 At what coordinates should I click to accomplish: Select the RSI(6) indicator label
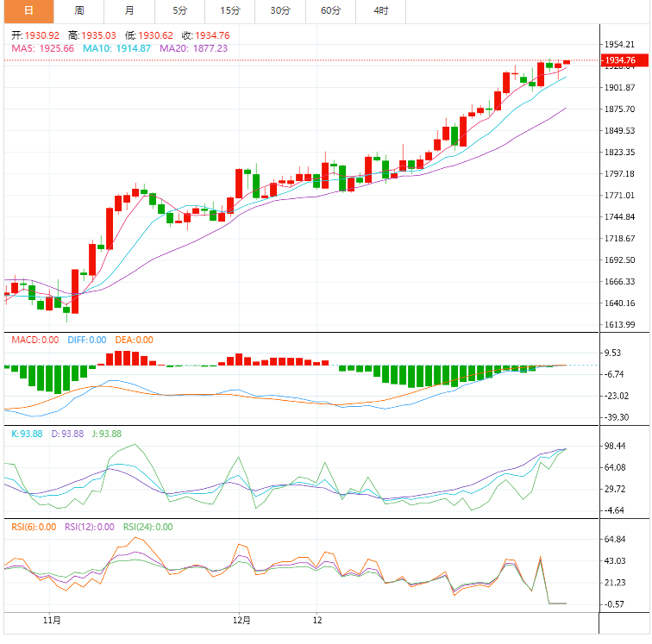(33, 527)
